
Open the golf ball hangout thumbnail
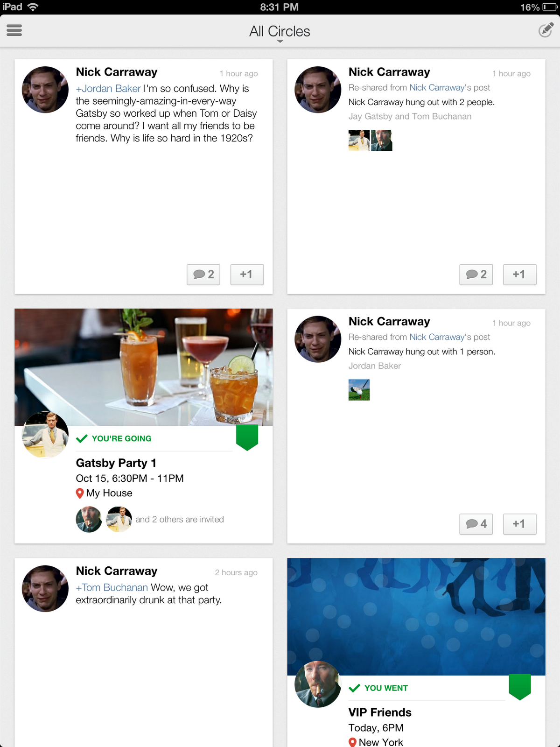pos(359,390)
